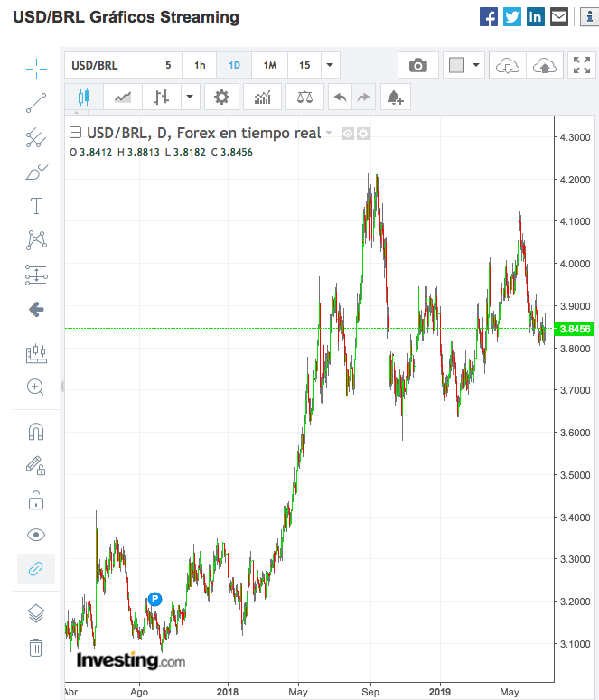Select the XABCD pattern tool

click(x=36, y=240)
